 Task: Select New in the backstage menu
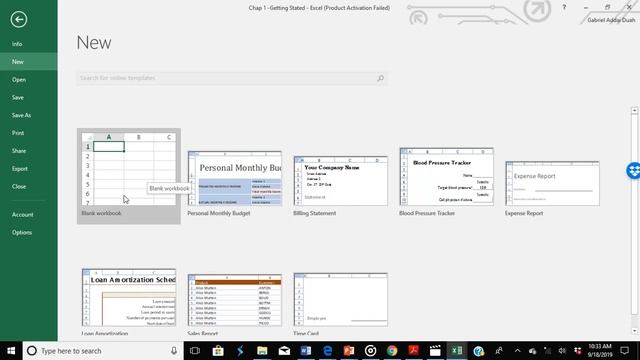[29, 62]
